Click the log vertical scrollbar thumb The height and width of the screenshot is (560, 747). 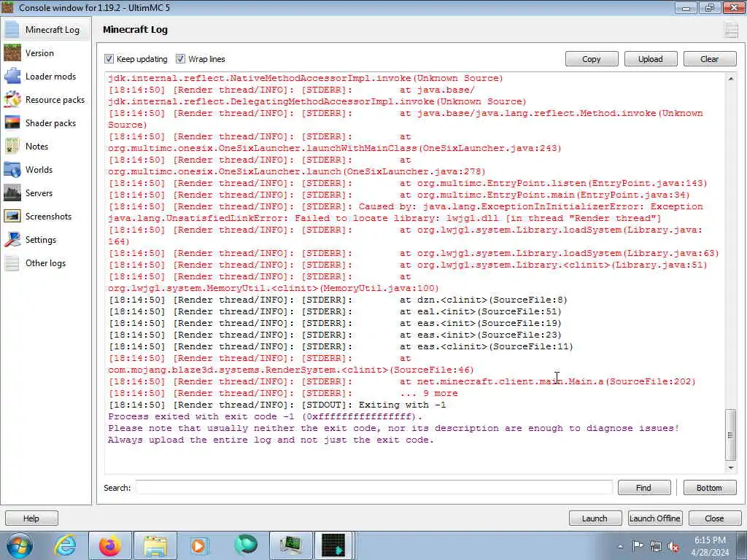click(x=730, y=435)
